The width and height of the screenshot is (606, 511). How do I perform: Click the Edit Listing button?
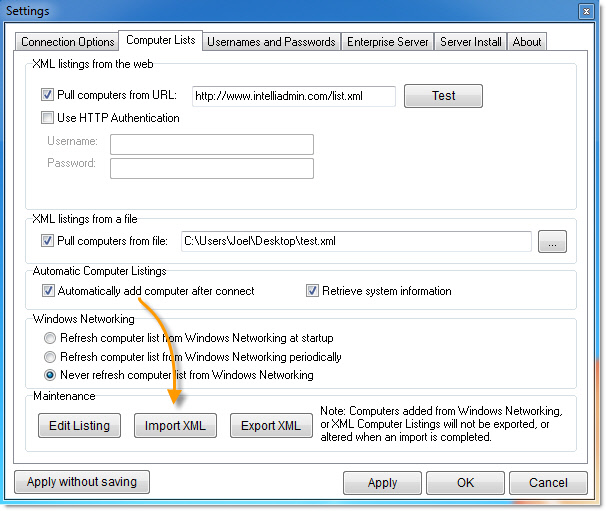80,426
